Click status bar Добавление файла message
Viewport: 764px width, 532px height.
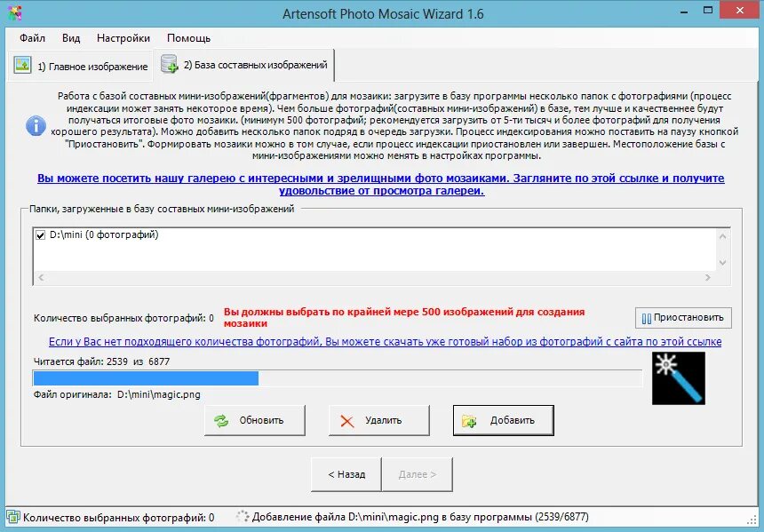[x=420, y=517]
